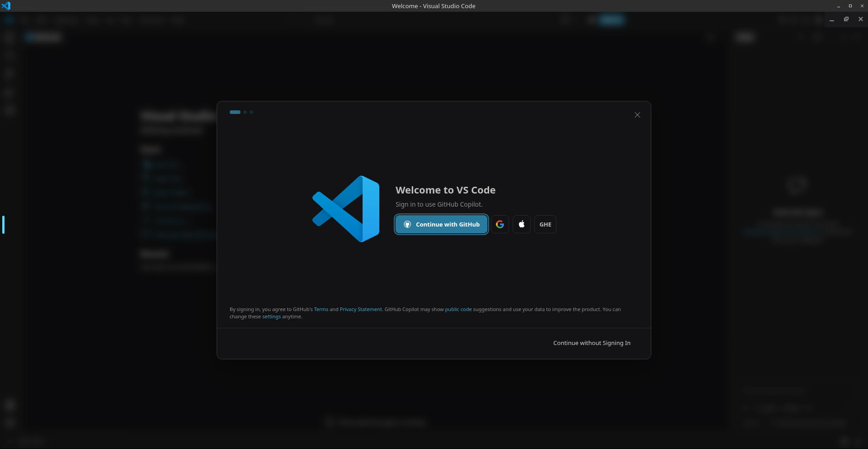Close the Welcome to VS Code dialog
Image resolution: width=868 pixels, height=449 pixels.
pyautogui.click(x=637, y=115)
